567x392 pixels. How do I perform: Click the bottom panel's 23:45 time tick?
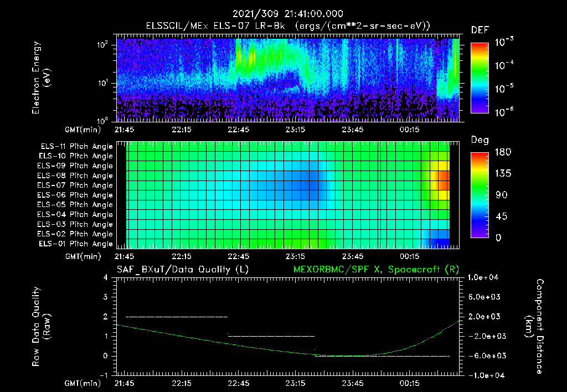click(353, 383)
